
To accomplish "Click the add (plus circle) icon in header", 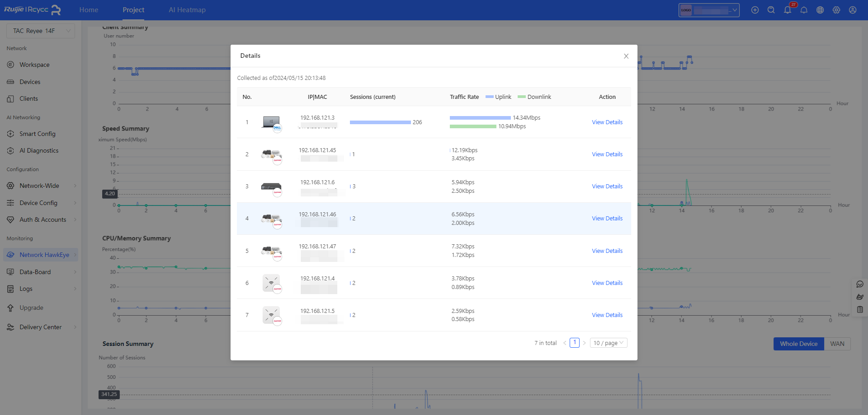I will point(755,10).
